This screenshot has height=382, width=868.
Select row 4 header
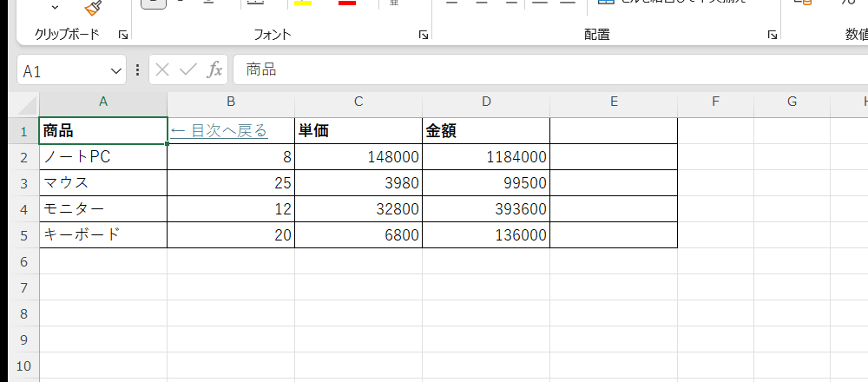(23, 209)
